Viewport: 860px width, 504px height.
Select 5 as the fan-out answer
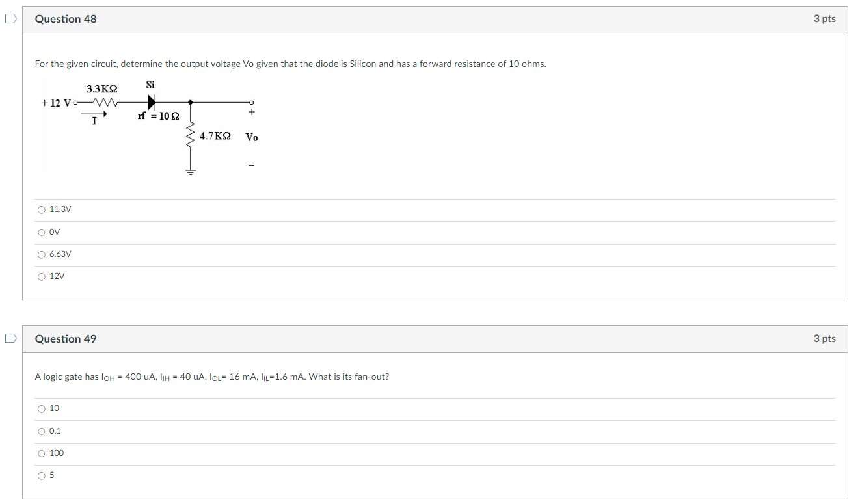[41, 475]
